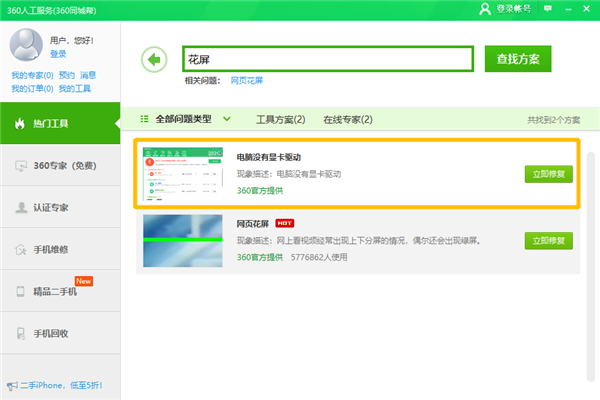
Task: Open the 手机维修 sidebar section
Action: point(60,249)
